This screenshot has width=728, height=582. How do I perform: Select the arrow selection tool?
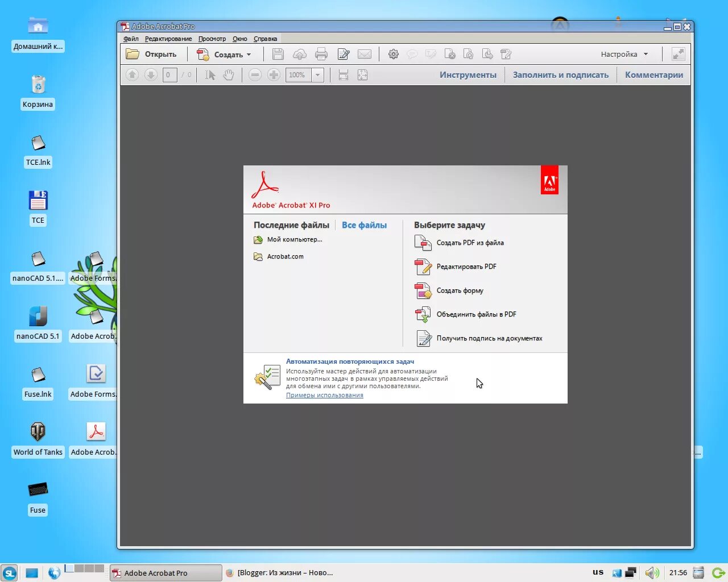pos(210,75)
